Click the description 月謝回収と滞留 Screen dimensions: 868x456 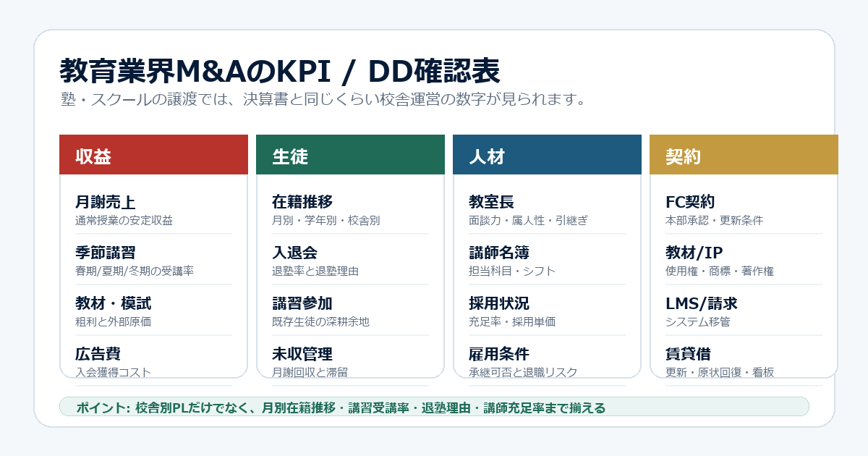point(310,372)
